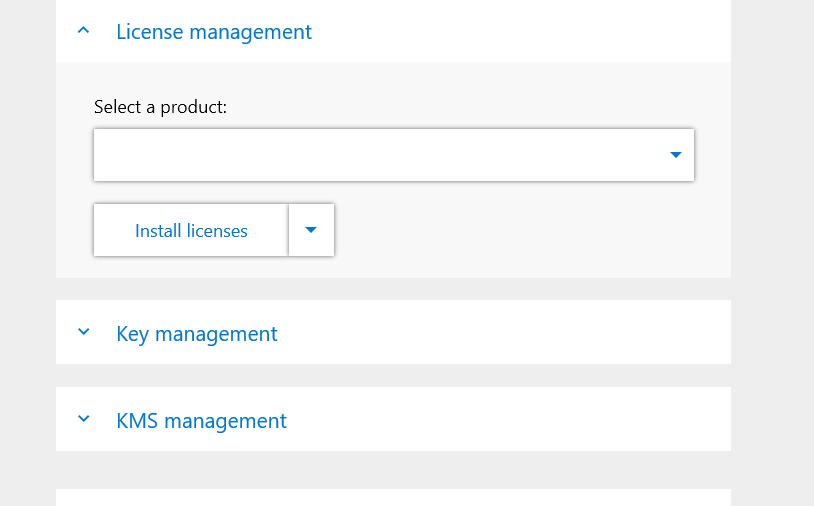Click blank area of License management header bar
This screenshot has width=814, height=506.
(x=519, y=31)
